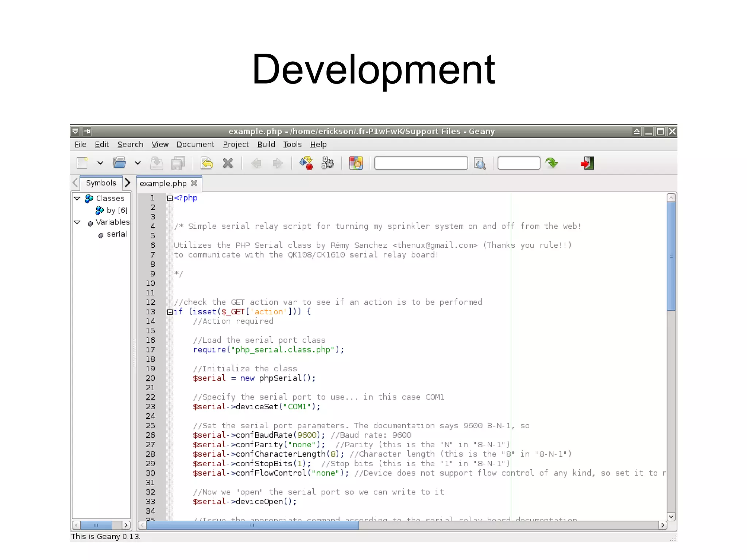Click the Open file folder icon
This screenshot has width=747, height=560.
[119, 163]
